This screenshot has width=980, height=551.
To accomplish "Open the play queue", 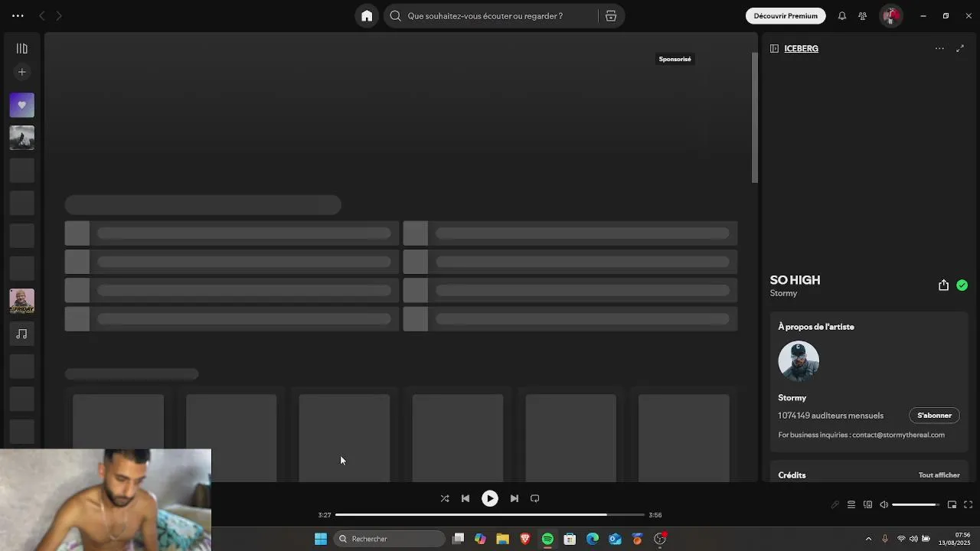I will coord(851,505).
